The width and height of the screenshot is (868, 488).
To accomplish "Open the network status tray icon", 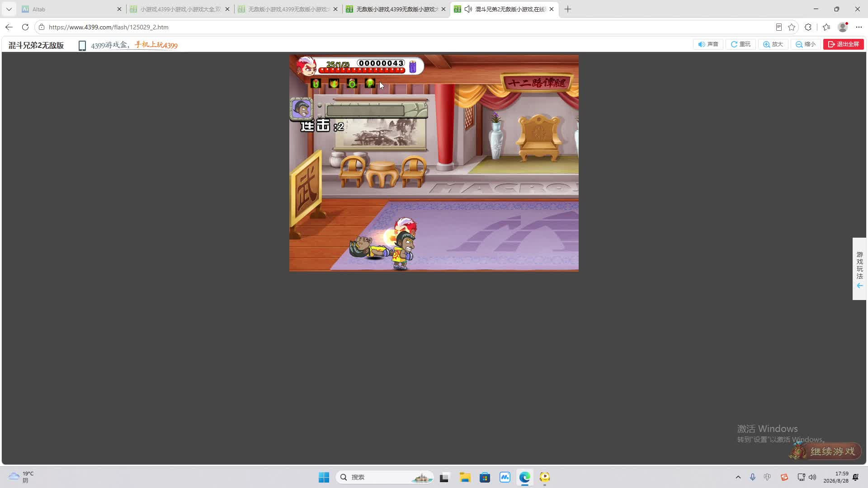I will (x=801, y=477).
